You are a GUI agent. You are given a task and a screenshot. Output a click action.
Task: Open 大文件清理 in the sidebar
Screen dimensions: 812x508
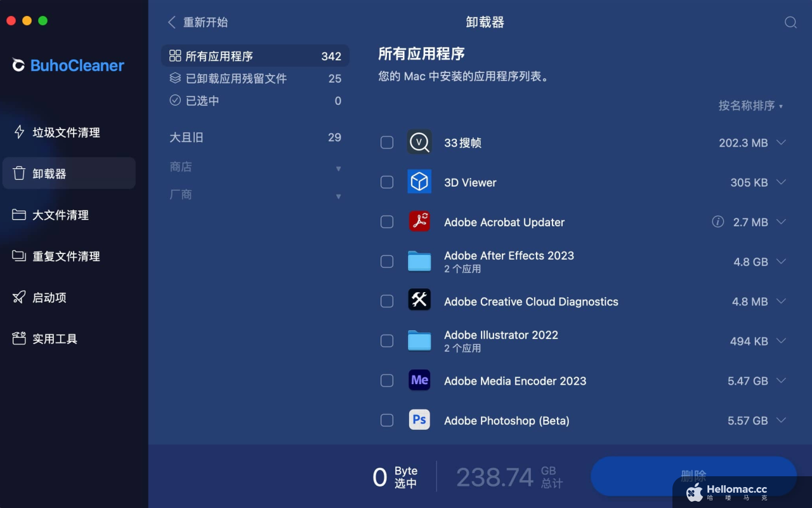(x=69, y=215)
